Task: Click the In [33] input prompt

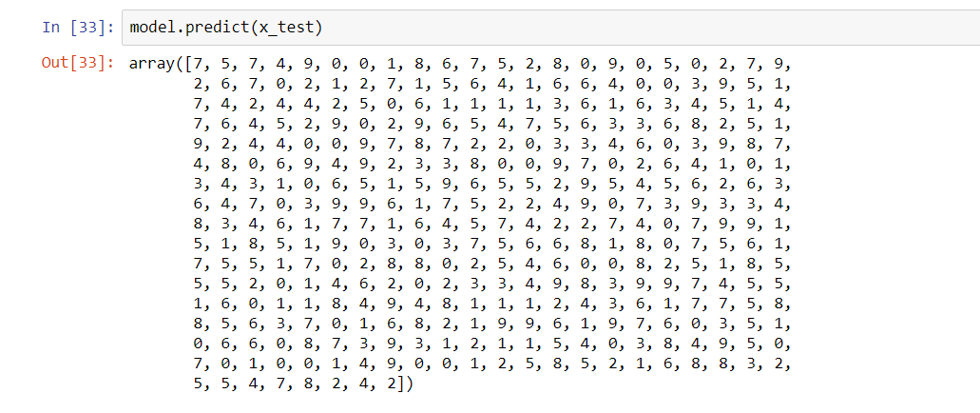Action: pos(78,28)
